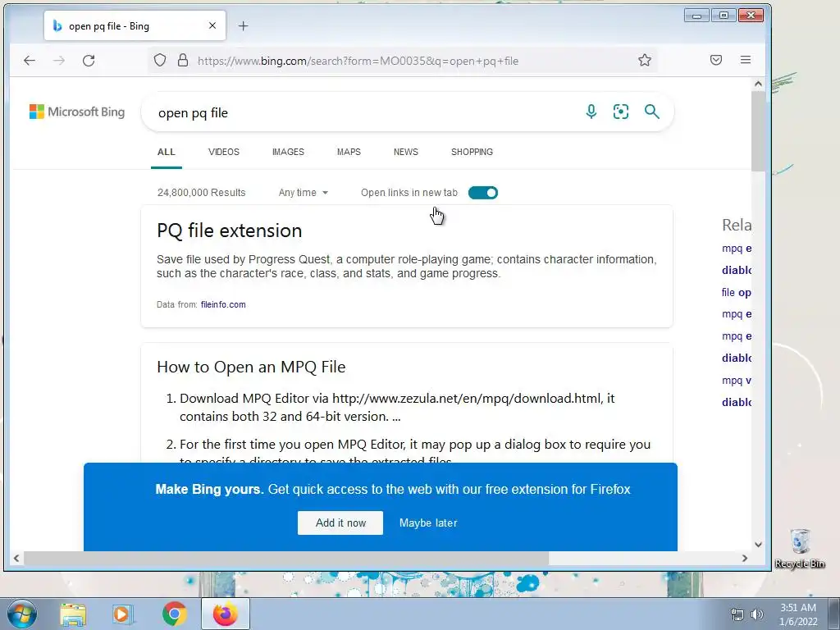Go back using the browser back arrow
Screen dimensions: 840x630
[x=30, y=61]
